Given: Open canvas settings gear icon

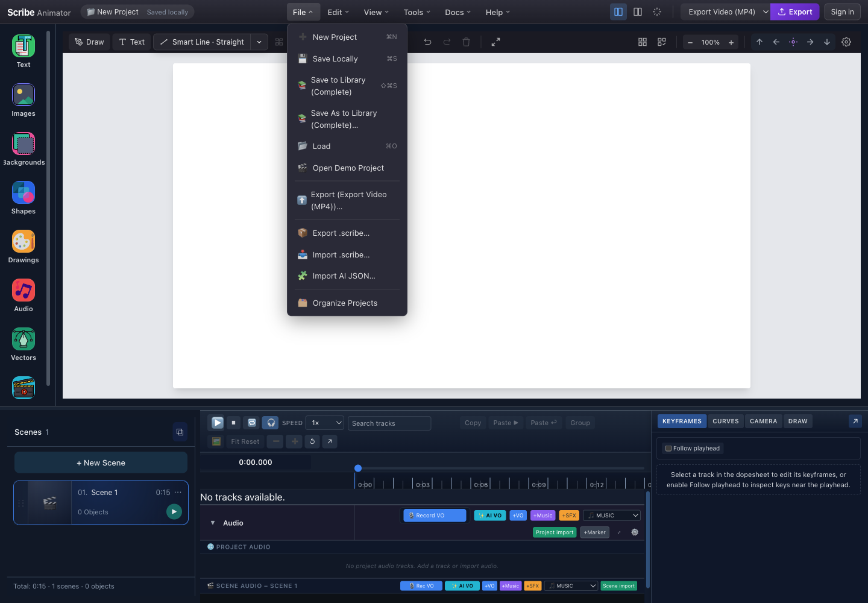Looking at the screenshot, I should pyautogui.click(x=846, y=42).
